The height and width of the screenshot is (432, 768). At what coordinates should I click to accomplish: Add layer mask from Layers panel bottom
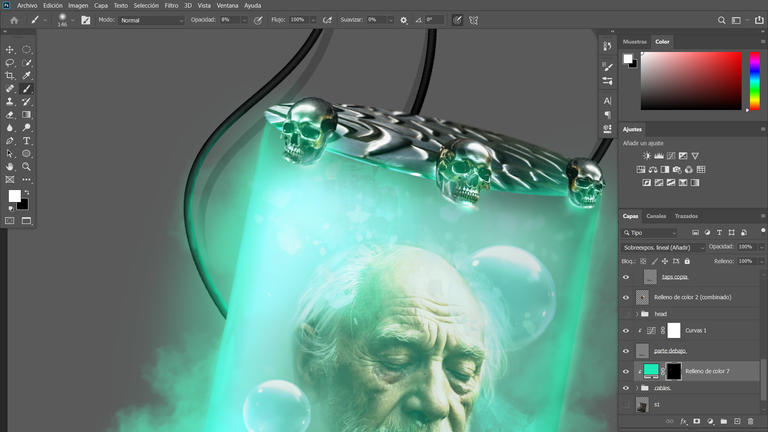[x=696, y=421]
